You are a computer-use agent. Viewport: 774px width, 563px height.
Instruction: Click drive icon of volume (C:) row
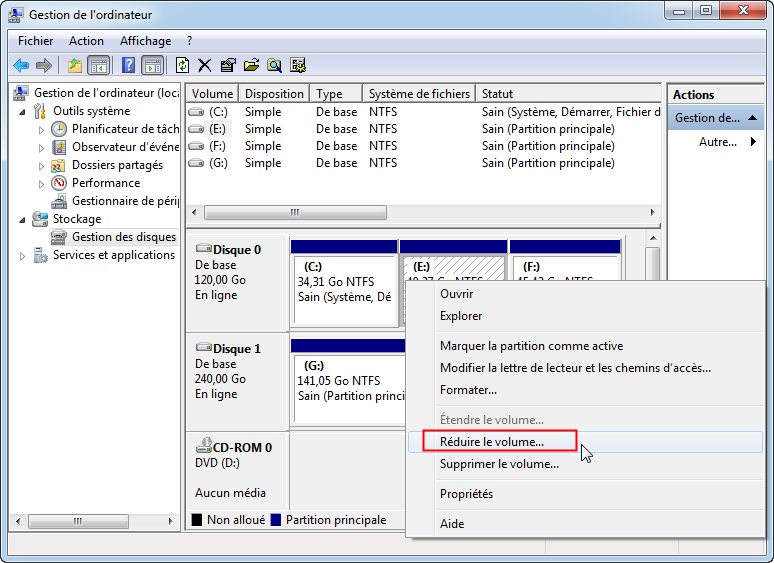(x=196, y=112)
